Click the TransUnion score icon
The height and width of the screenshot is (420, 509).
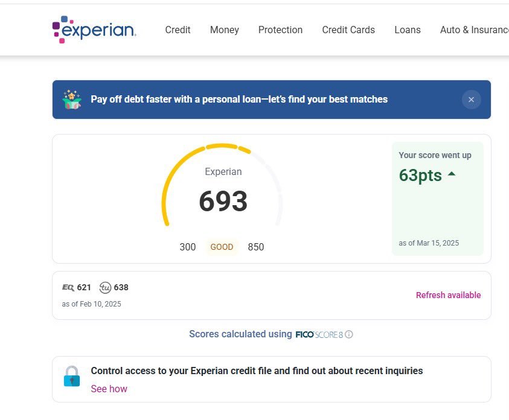click(x=105, y=287)
